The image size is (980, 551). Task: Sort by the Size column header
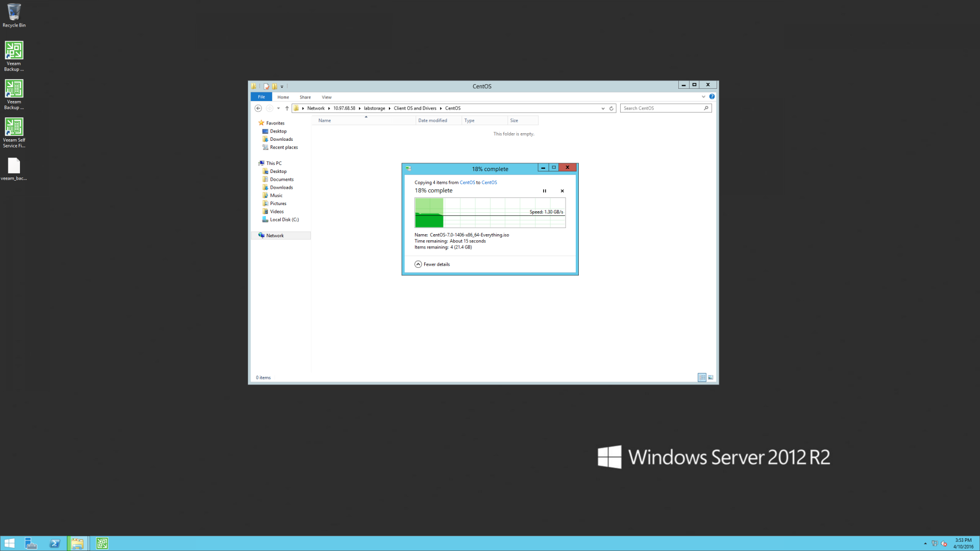(x=523, y=120)
